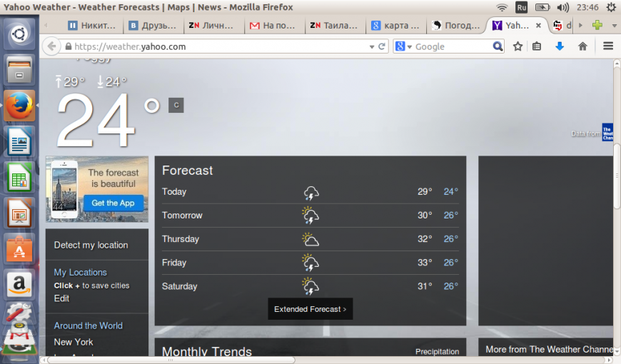Open a new tab with plus icon
The height and width of the screenshot is (364, 621).
click(597, 26)
